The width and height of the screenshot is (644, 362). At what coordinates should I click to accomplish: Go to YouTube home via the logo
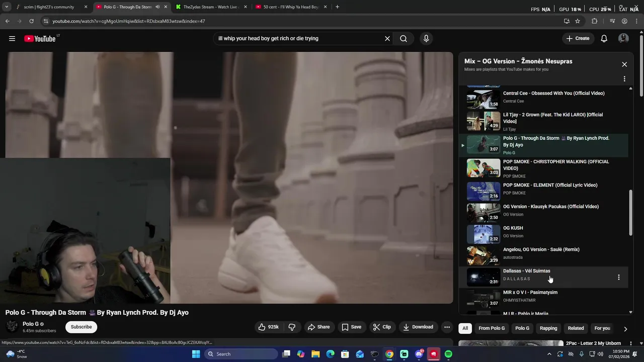click(40, 39)
